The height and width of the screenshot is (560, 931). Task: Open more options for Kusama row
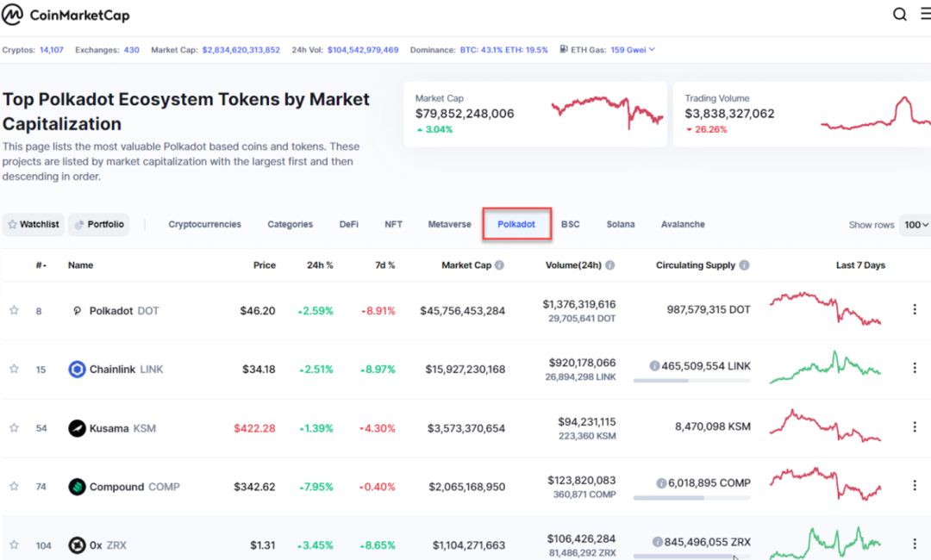[915, 426]
